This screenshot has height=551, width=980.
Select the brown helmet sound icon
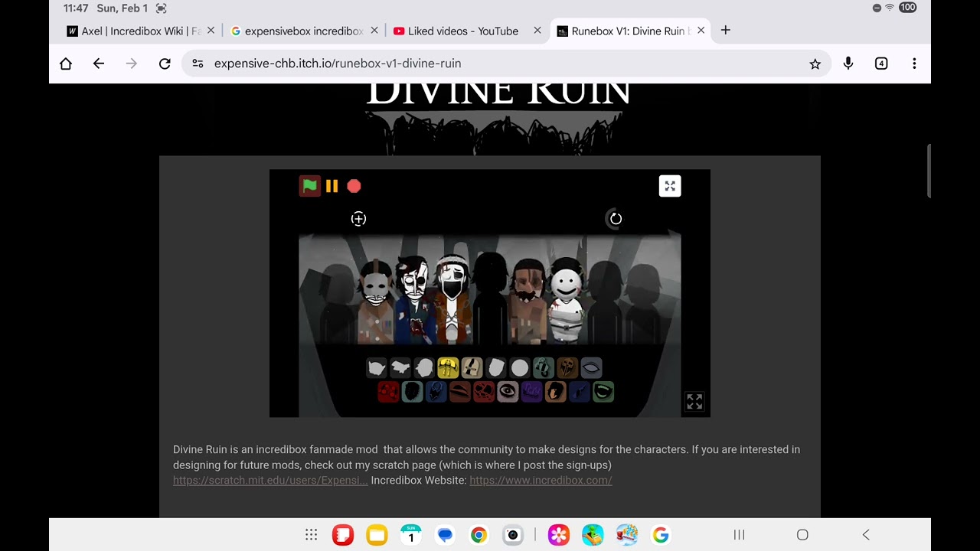coord(567,368)
